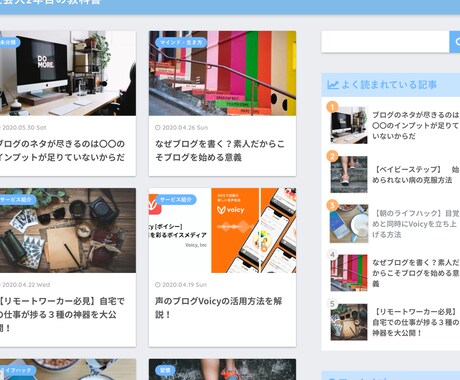
Task: Open article 声のブログVoicyの活用方法を解説！
Action: pos(218,308)
